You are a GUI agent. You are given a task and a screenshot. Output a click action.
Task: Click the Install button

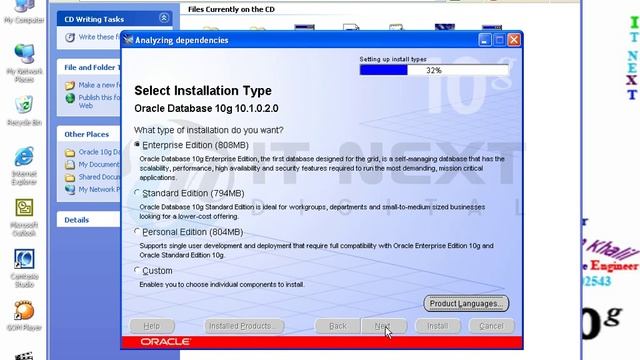tap(438, 326)
